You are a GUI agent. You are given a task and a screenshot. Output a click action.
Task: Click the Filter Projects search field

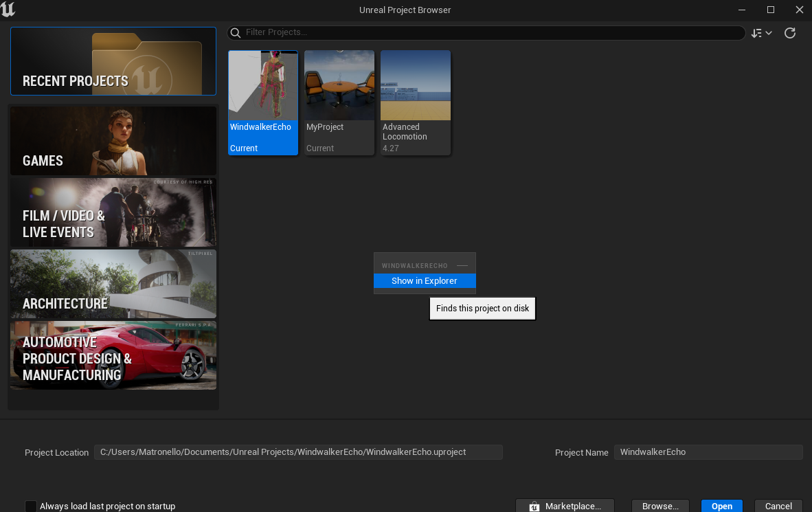click(x=491, y=32)
